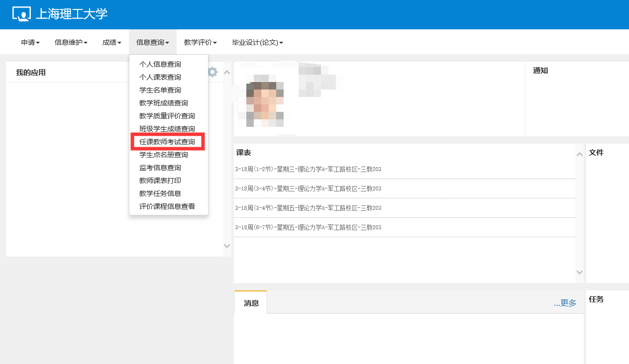The image size is (629, 364).
Task: Choose 教师课表打印 in the menu
Action: point(160,181)
